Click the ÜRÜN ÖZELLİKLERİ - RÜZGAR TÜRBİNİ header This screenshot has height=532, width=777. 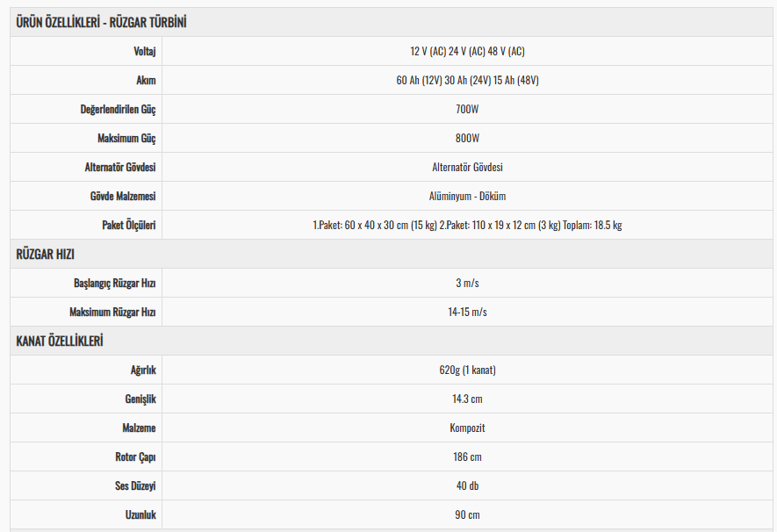pyautogui.click(x=101, y=22)
